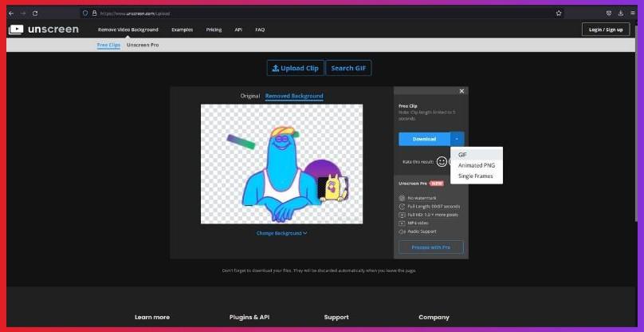Viewport: 644px width, 332px height.
Task: Click the Search GIF button
Action: pos(348,69)
